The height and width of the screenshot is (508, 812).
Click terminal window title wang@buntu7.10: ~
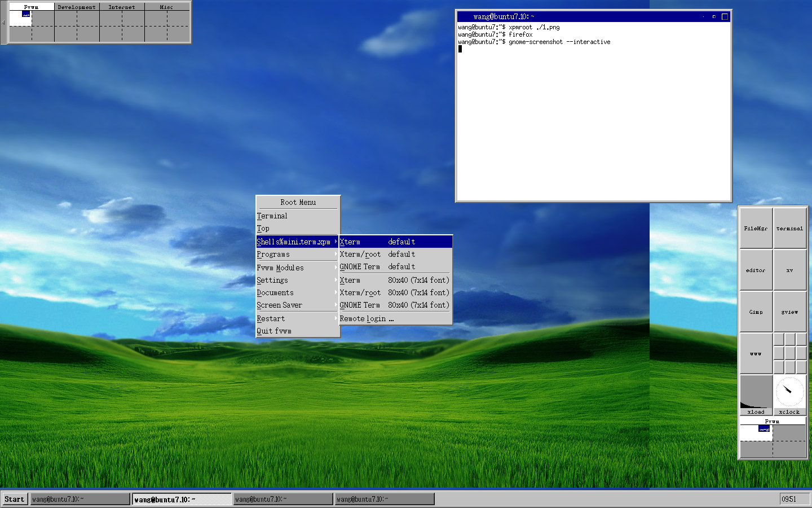tap(504, 16)
